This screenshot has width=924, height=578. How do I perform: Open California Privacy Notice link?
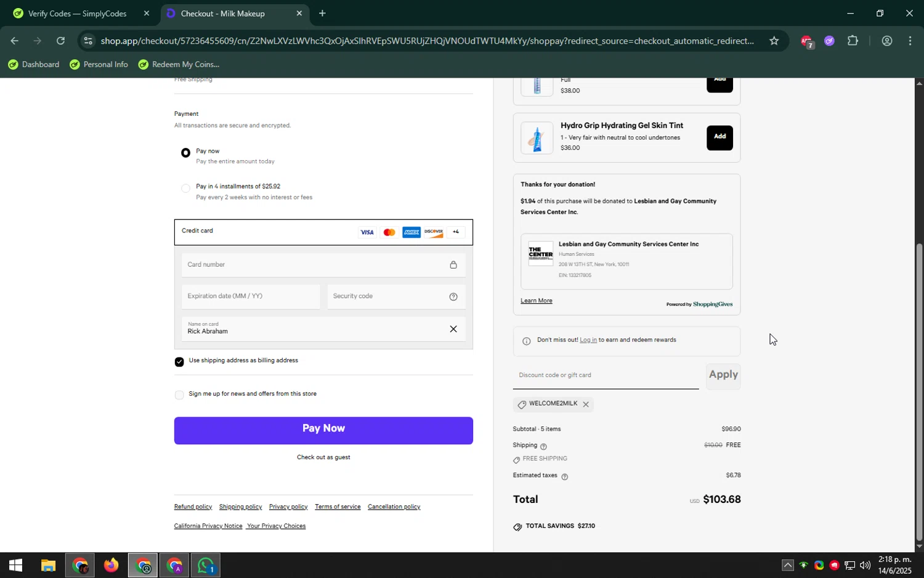click(208, 526)
